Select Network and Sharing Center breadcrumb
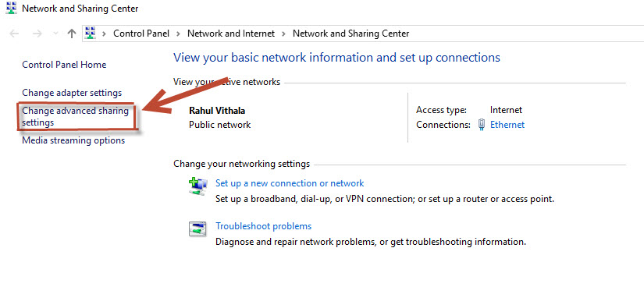Viewport: 644px width, 287px height. pos(350,34)
